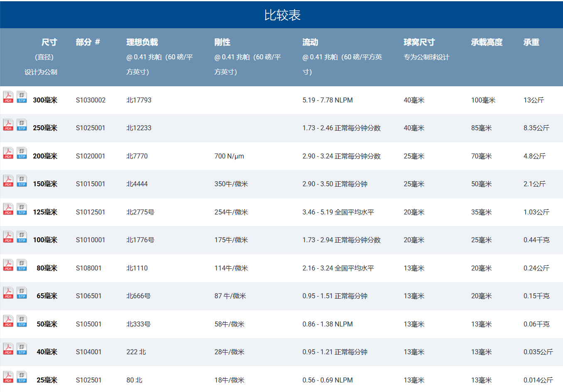Open the PDF icon for 100毫米 row

tap(8, 237)
